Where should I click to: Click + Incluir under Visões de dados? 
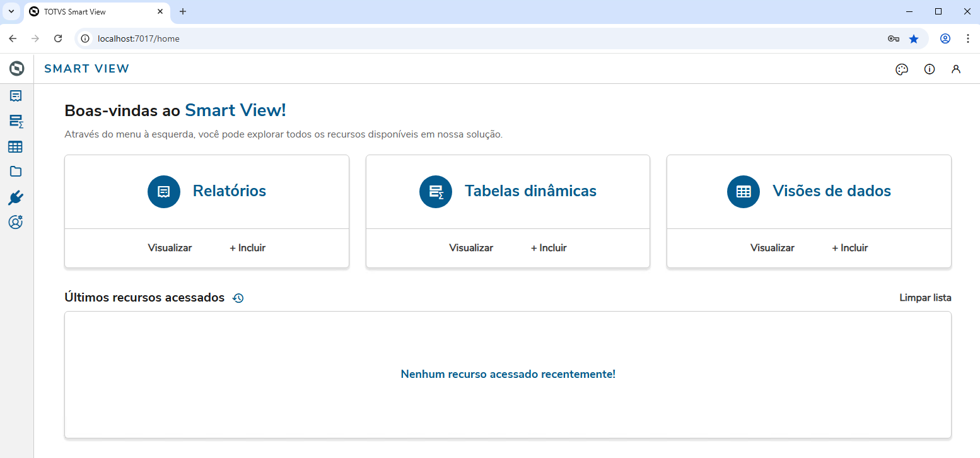(x=850, y=248)
